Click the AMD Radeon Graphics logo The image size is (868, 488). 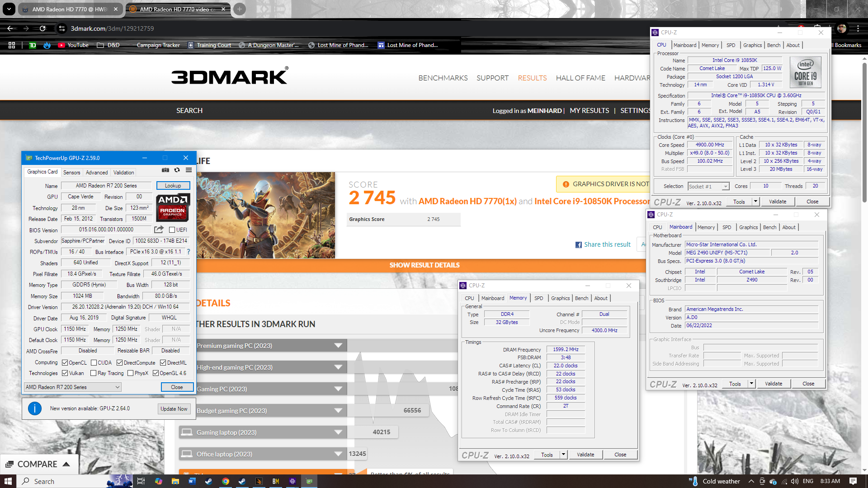[x=173, y=207]
